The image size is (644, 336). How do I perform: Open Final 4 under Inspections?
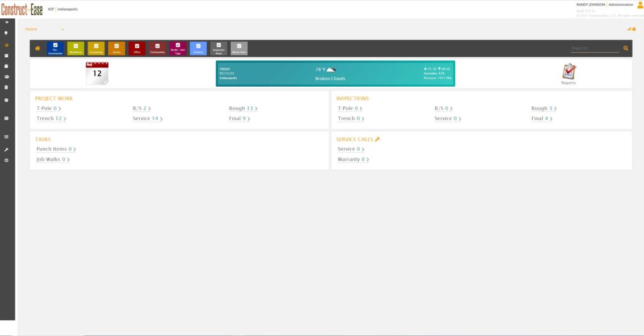(x=541, y=118)
